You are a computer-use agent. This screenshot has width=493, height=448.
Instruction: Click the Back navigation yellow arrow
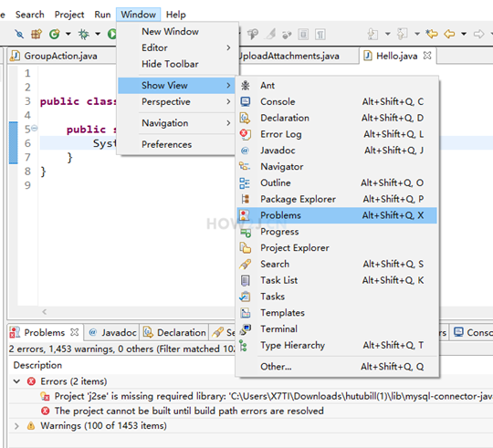coord(449,34)
